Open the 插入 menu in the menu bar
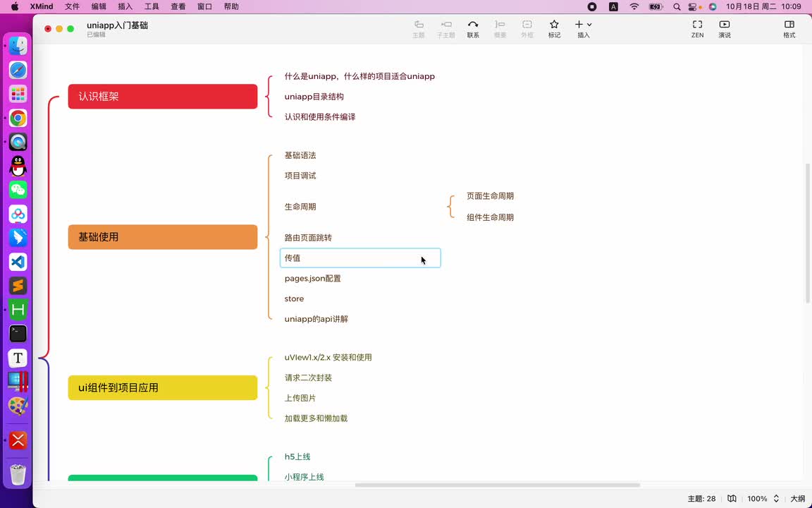Screen dimensions: 812x508 click(x=125, y=7)
